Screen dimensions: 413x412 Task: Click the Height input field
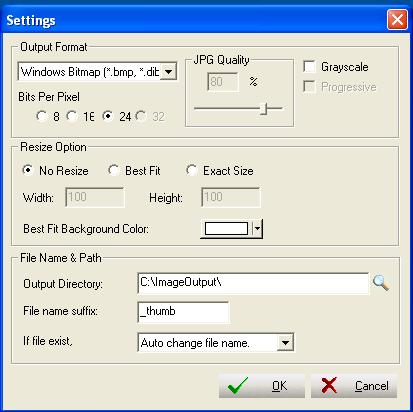231,197
